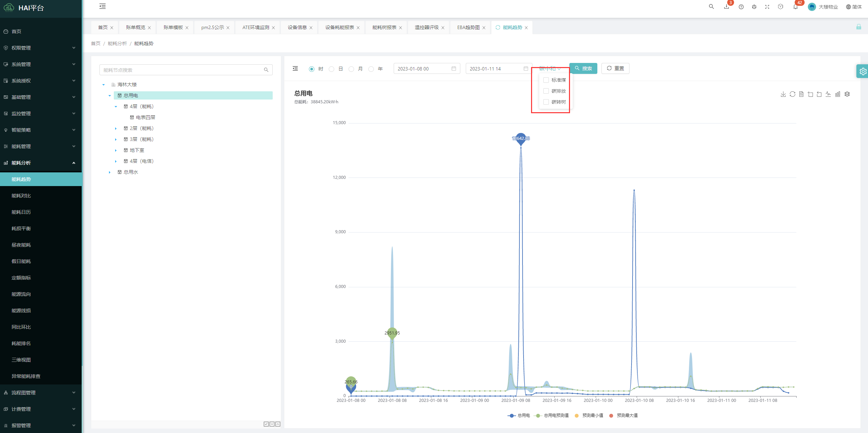Click the start date field 2023-01-08 00
The image size is (868, 433).
[x=427, y=69]
